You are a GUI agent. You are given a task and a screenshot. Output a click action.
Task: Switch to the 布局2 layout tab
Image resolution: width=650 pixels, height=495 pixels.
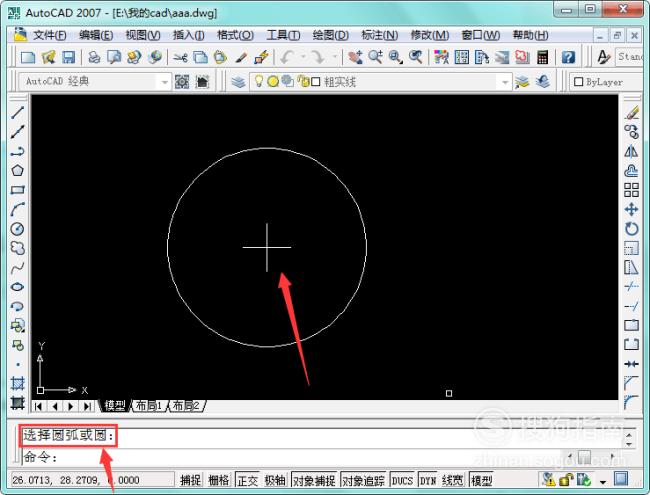[186, 405]
